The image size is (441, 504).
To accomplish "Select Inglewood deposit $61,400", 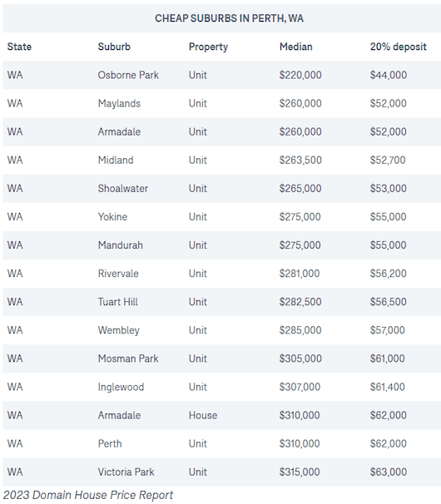I will tap(387, 387).
